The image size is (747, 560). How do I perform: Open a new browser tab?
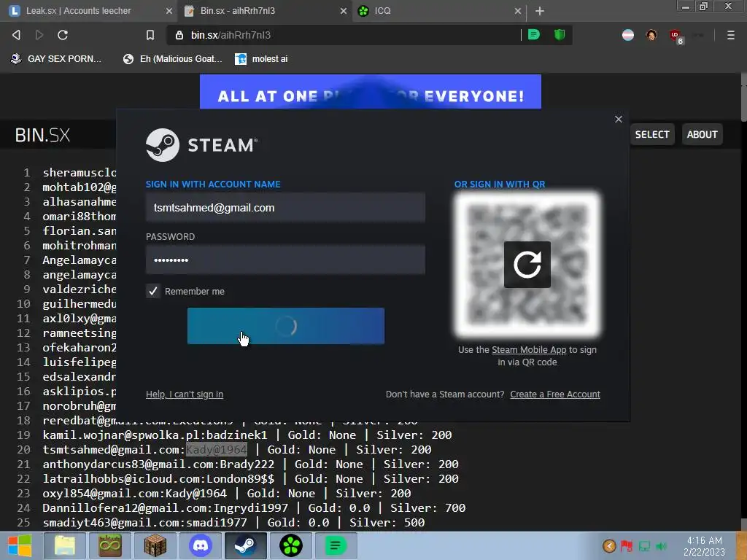pos(539,11)
